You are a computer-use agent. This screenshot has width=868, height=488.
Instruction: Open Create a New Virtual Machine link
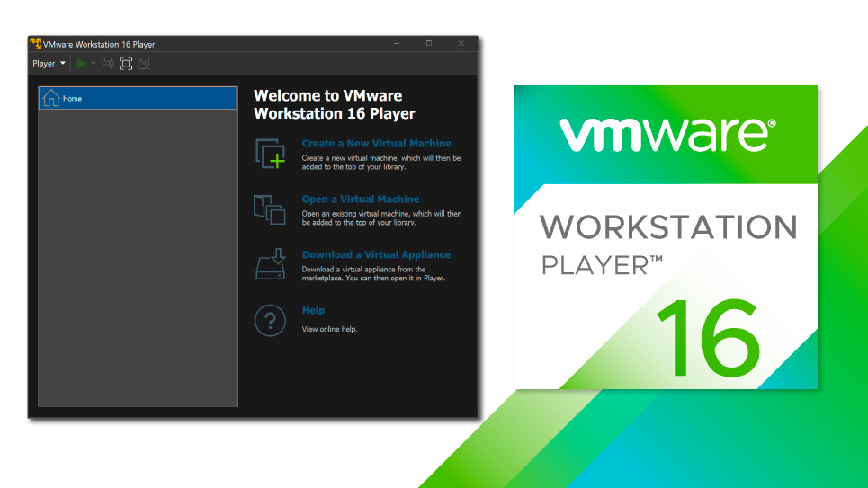pos(376,144)
